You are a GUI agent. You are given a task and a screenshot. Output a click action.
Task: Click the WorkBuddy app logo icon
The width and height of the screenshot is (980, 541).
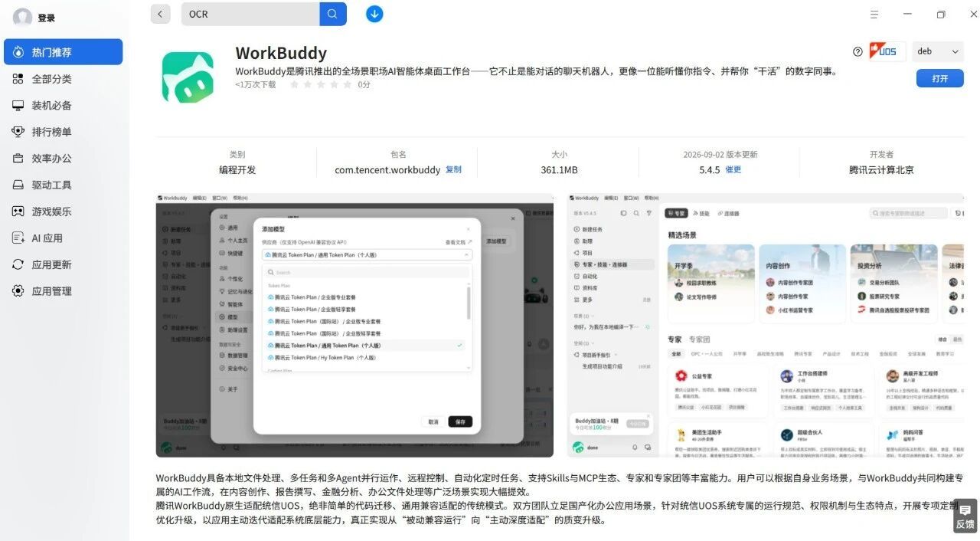[x=188, y=77]
